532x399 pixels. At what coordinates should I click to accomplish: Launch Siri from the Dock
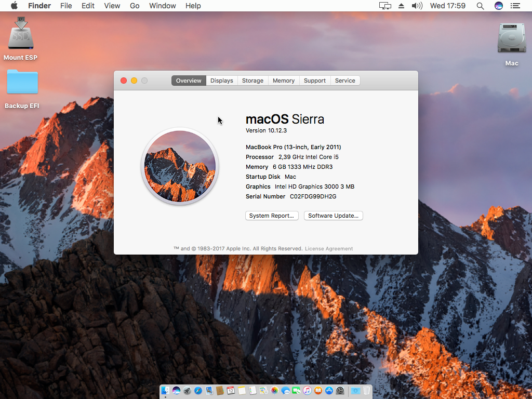coord(176,391)
